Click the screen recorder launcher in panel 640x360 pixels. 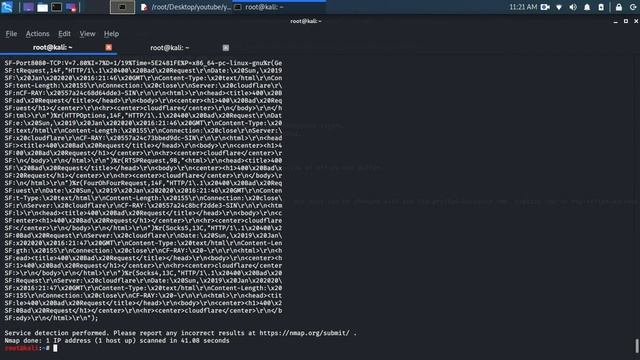(71, 7)
